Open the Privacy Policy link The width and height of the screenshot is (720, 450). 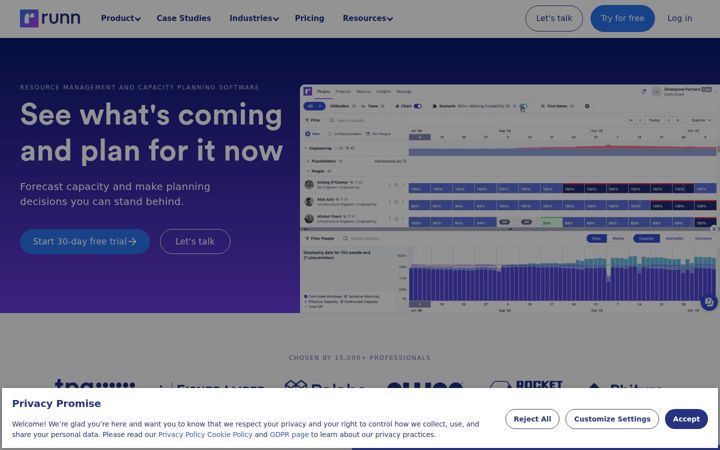[182, 434]
